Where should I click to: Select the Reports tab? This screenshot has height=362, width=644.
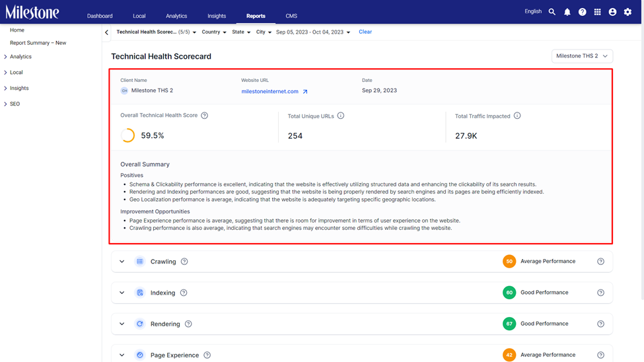click(256, 16)
